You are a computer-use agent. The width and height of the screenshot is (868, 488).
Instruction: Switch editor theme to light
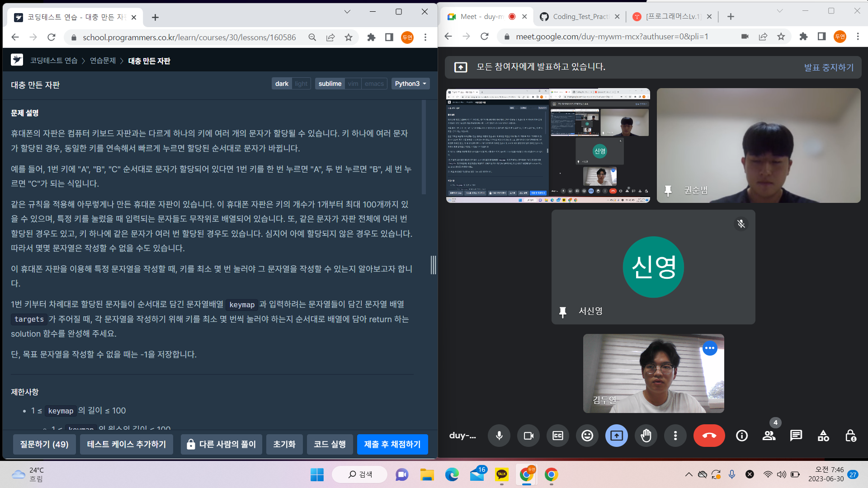coord(301,84)
